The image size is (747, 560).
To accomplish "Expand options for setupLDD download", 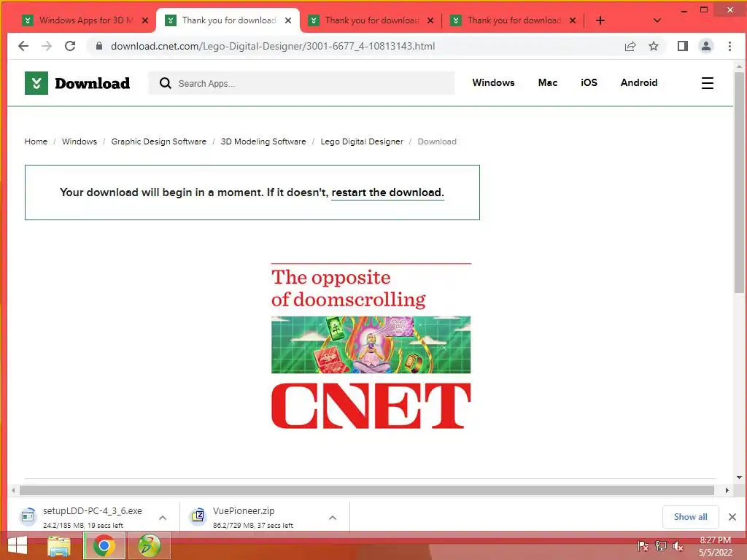I will 163,518.
